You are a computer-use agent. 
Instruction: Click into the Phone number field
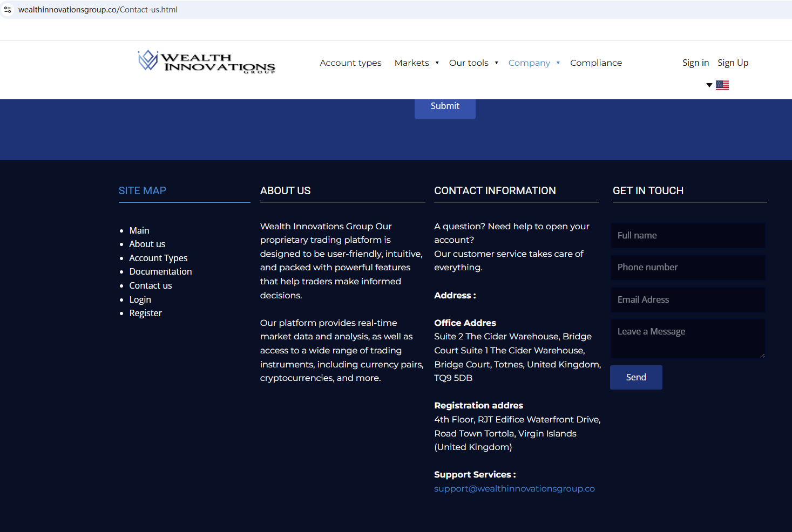pos(688,268)
